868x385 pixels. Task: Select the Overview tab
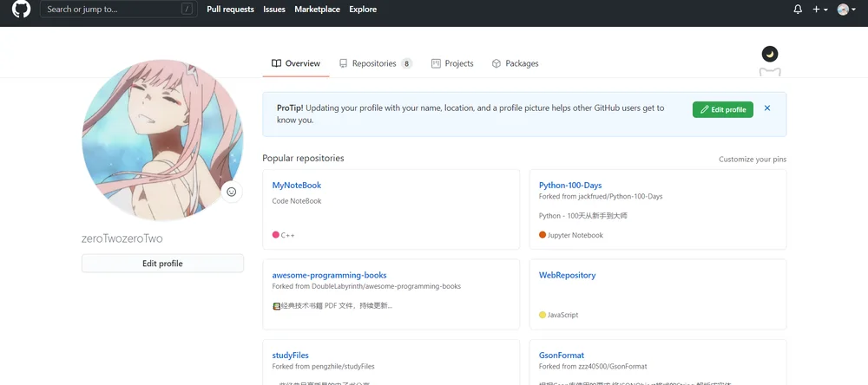pos(296,63)
